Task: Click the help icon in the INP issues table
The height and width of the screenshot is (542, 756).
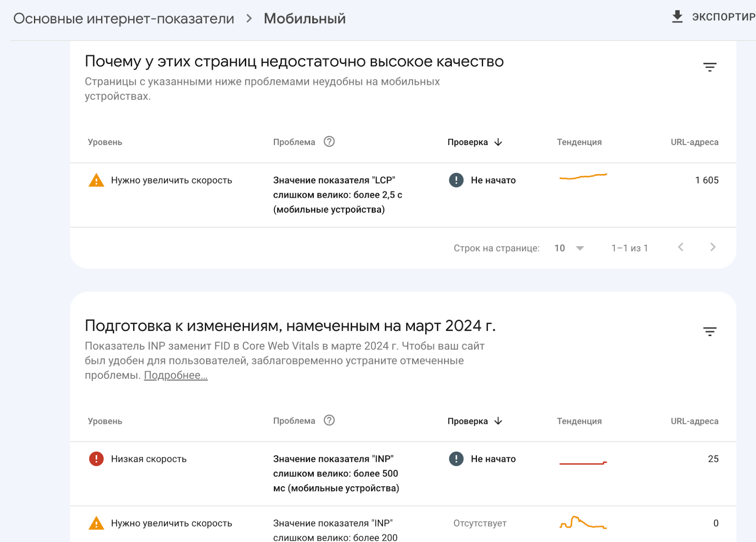Action: [329, 420]
